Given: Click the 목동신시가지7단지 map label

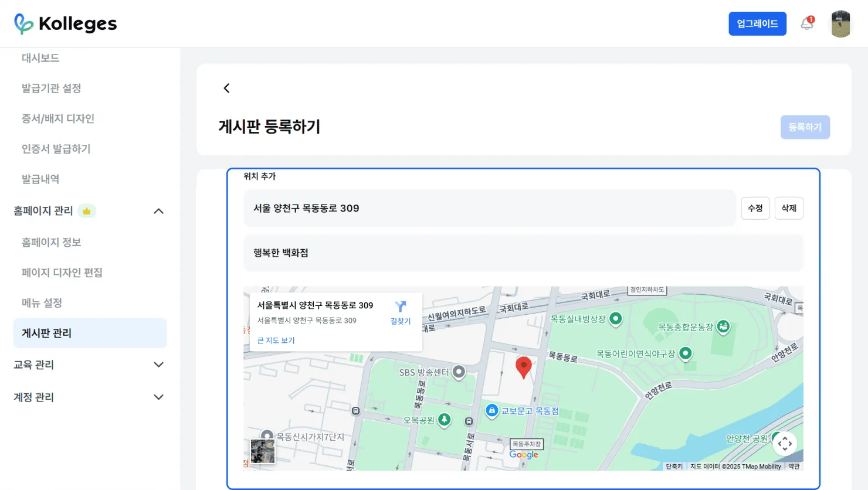Looking at the screenshot, I should (310, 437).
